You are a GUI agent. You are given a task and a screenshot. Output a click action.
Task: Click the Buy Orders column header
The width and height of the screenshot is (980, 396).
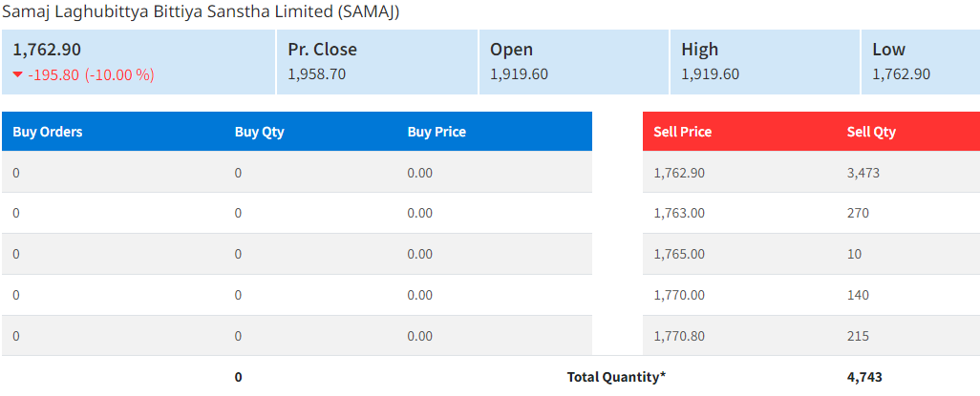point(48,132)
